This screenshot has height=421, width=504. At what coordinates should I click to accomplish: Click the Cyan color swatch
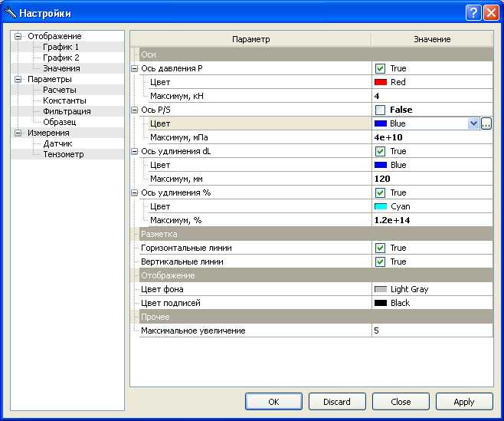coord(381,206)
